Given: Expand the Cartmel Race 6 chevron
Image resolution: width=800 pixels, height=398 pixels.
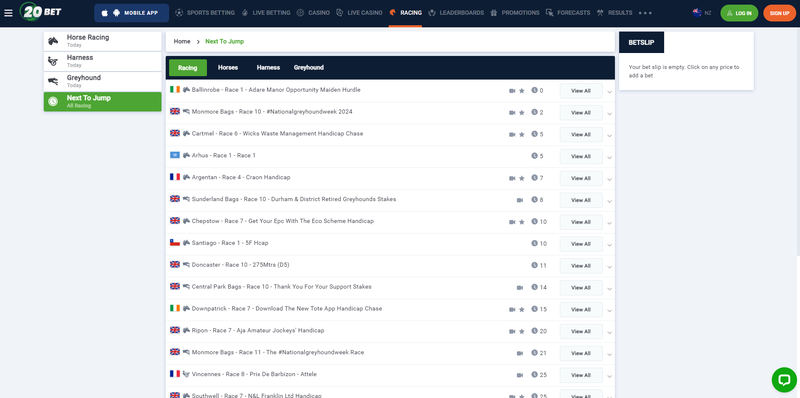Looking at the screenshot, I should tap(609, 136).
